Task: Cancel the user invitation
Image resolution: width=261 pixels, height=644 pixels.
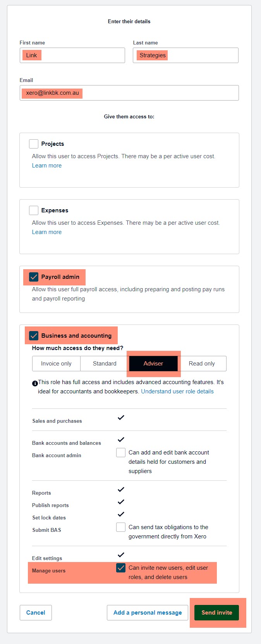Action: (36, 613)
